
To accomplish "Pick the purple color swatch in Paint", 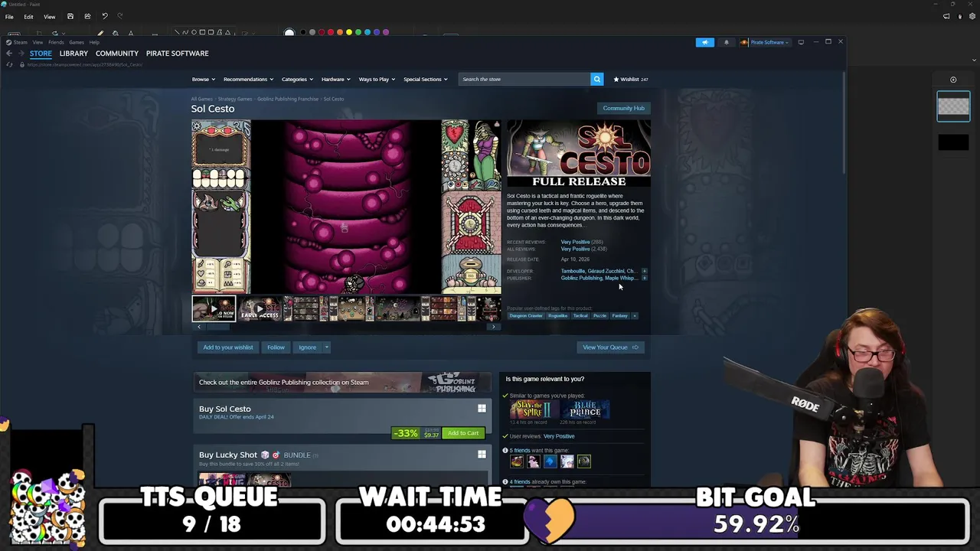I will [x=386, y=33].
